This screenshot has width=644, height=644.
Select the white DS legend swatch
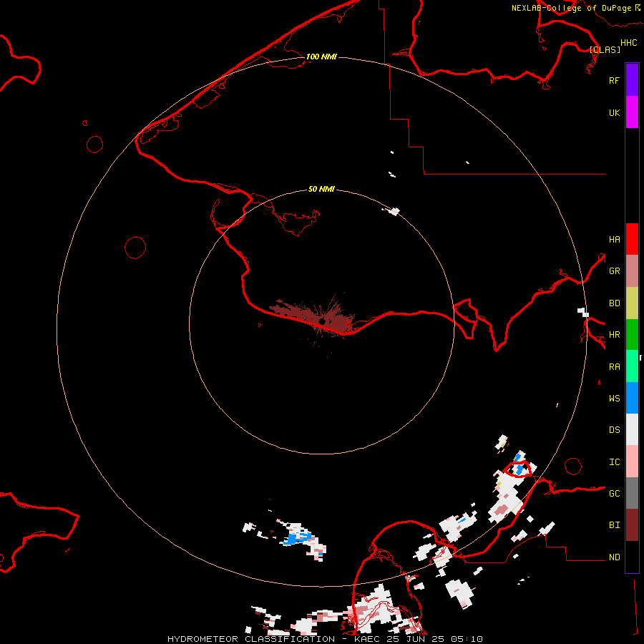pyautogui.click(x=632, y=429)
